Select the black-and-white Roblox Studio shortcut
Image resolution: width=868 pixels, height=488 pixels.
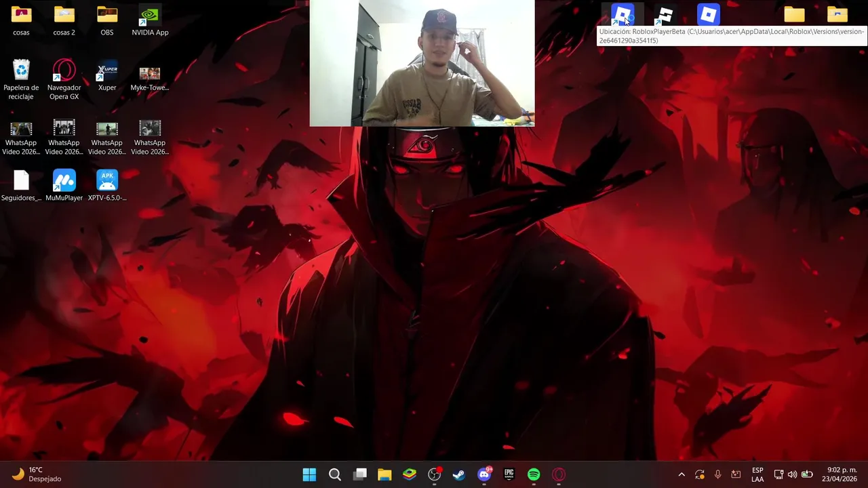(x=665, y=14)
